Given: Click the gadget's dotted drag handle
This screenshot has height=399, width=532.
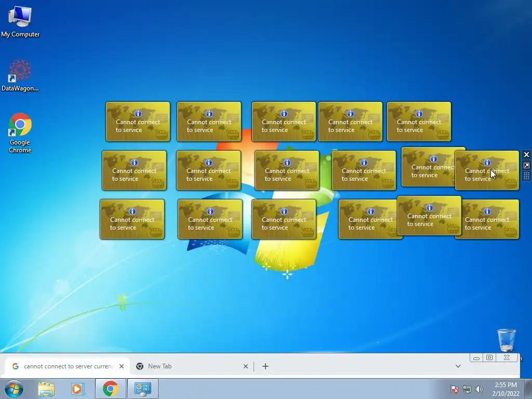Looking at the screenshot, I should pyautogui.click(x=526, y=176).
